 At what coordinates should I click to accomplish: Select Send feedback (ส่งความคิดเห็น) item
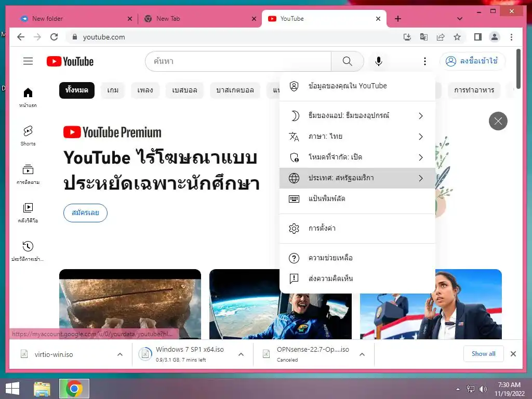coord(357,278)
